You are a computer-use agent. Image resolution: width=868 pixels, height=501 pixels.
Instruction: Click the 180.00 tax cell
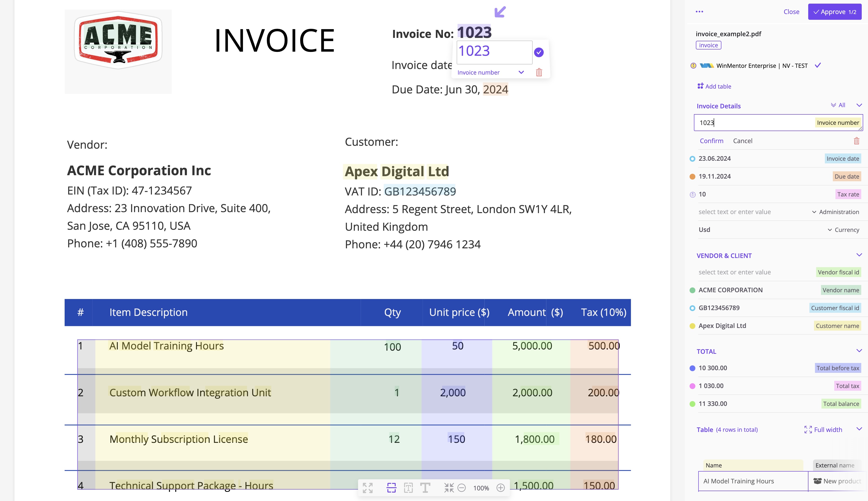[601, 439]
